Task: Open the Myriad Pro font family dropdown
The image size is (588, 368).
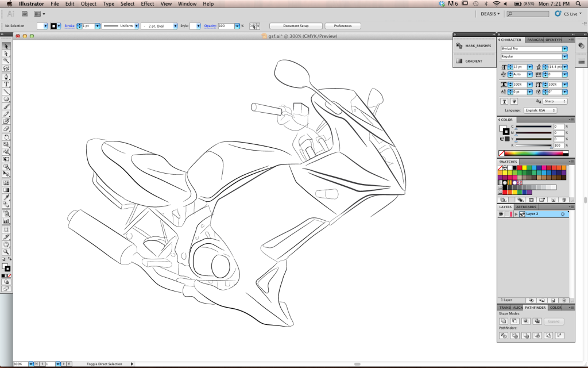Action: [564, 49]
